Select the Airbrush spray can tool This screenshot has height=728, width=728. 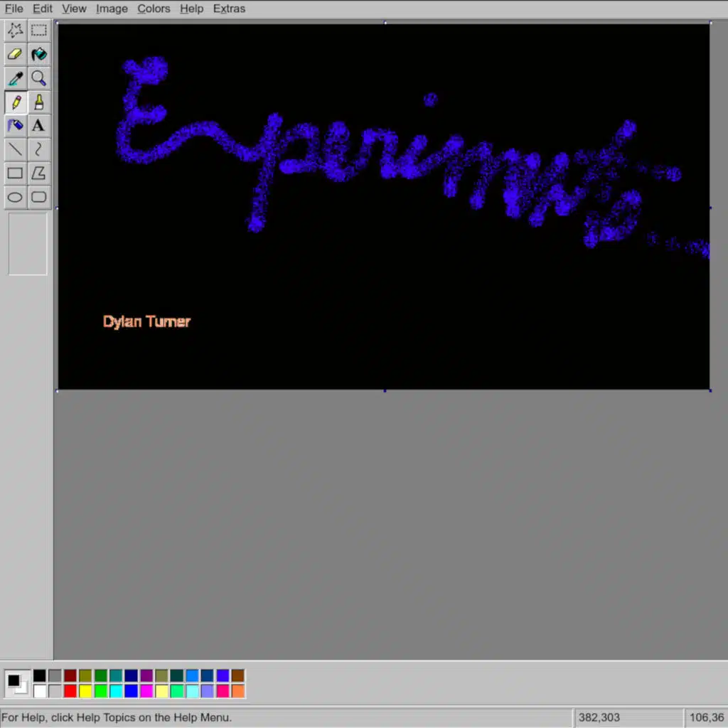[15, 126]
